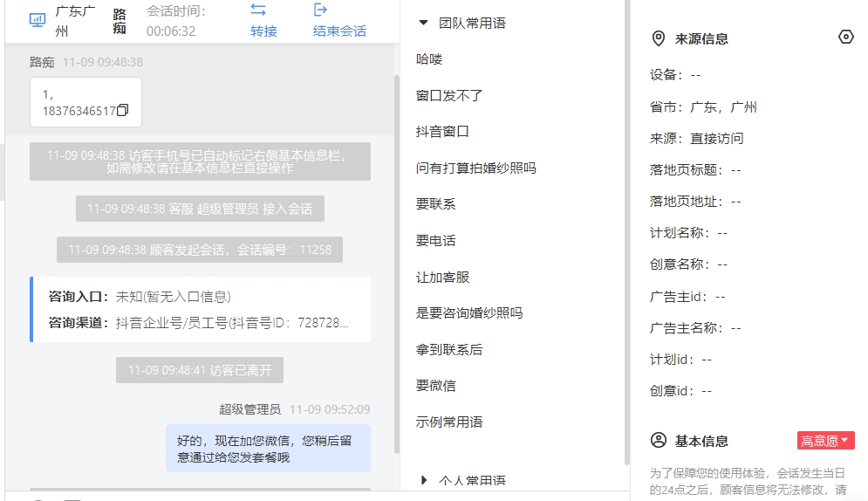This screenshot has width=868, height=501.
Task: Click the 会话时间 00:06:32 timer
Action: pos(176,21)
